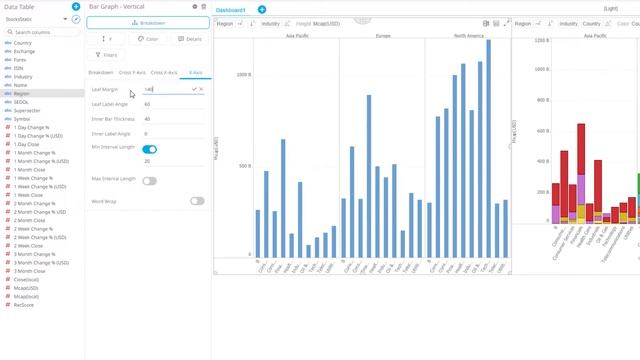
Task: Click the Industry pill in second chart header
Action: tap(568, 24)
